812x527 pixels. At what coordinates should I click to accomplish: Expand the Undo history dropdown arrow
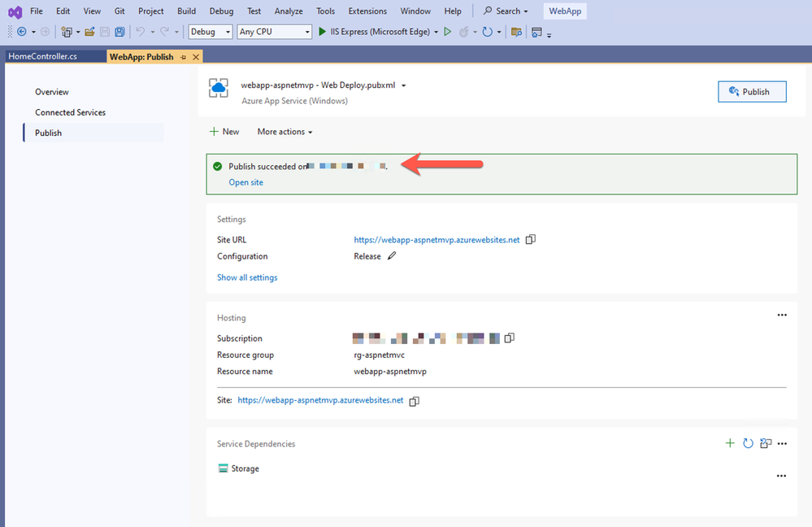152,33
